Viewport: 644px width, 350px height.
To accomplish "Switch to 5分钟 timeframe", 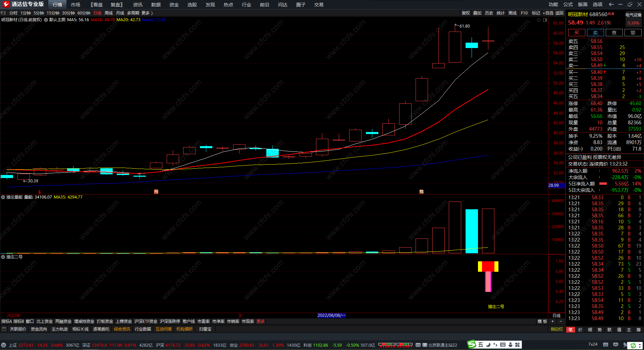I will tap(39, 13).
